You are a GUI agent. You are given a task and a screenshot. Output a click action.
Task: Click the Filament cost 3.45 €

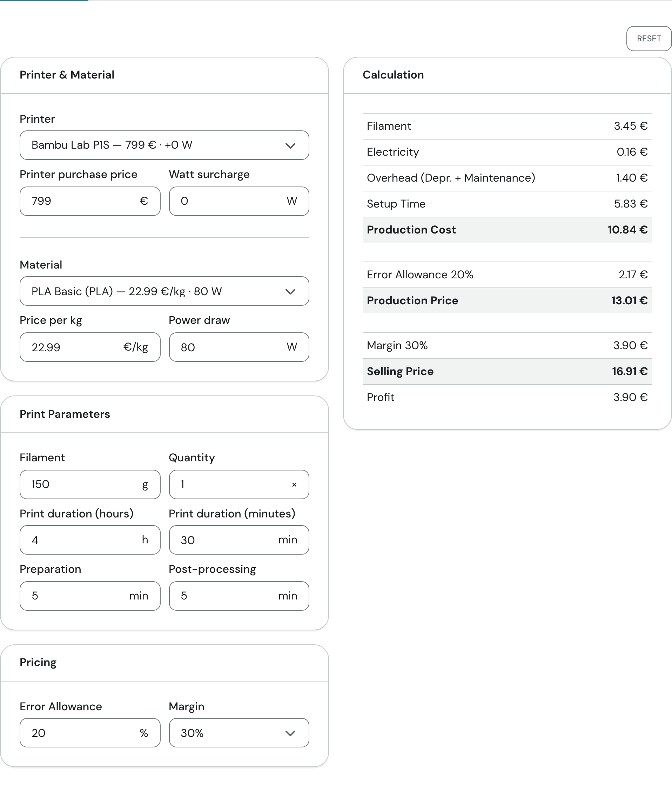tap(631, 126)
